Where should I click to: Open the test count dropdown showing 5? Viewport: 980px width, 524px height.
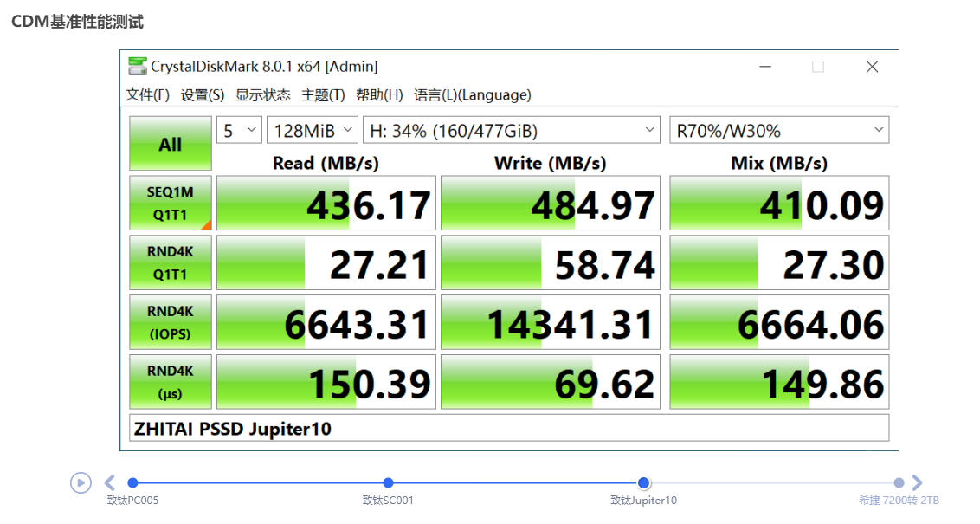240,130
